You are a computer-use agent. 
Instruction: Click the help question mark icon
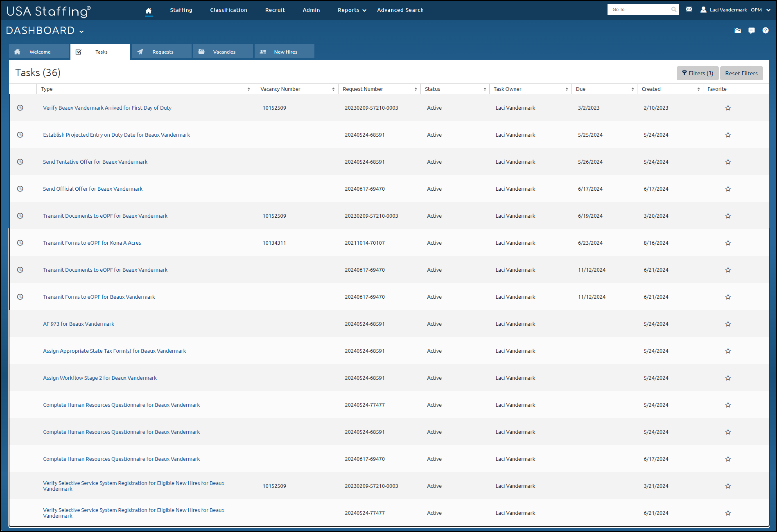point(766,30)
